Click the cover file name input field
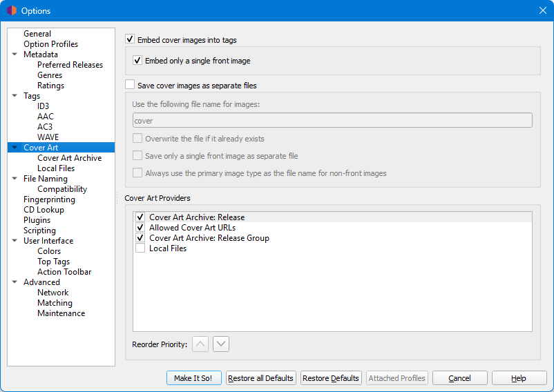This screenshot has height=392, width=554. 332,120
